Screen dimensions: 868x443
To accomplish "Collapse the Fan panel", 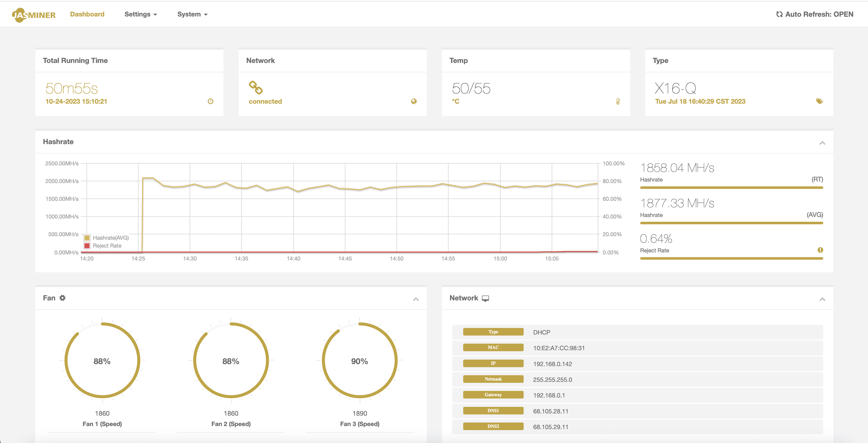I will [416, 299].
